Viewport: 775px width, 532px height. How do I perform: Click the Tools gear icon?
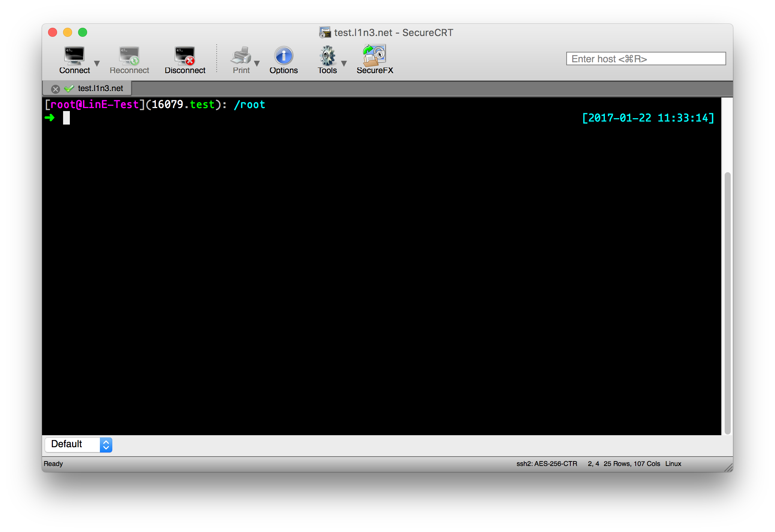coord(327,56)
